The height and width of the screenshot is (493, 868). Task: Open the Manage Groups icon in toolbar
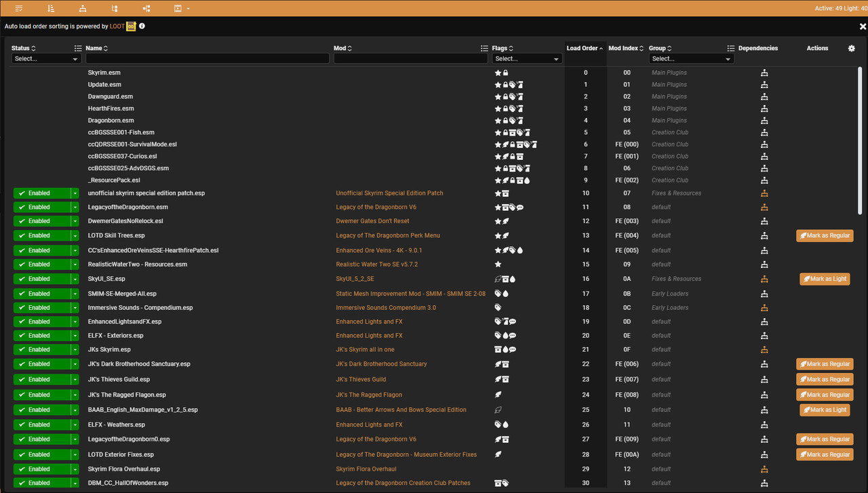click(x=115, y=8)
